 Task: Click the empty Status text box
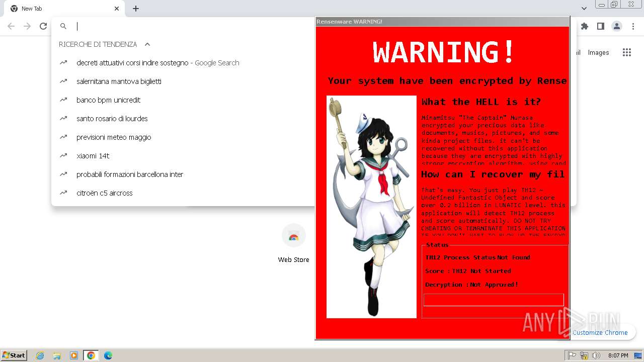click(x=494, y=300)
